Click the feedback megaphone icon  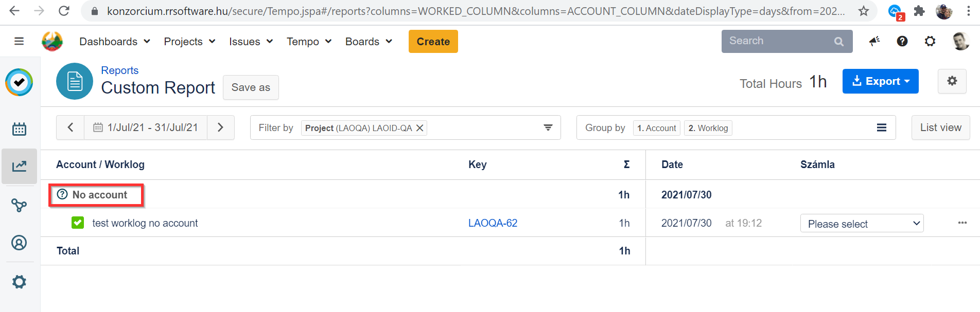pos(874,41)
